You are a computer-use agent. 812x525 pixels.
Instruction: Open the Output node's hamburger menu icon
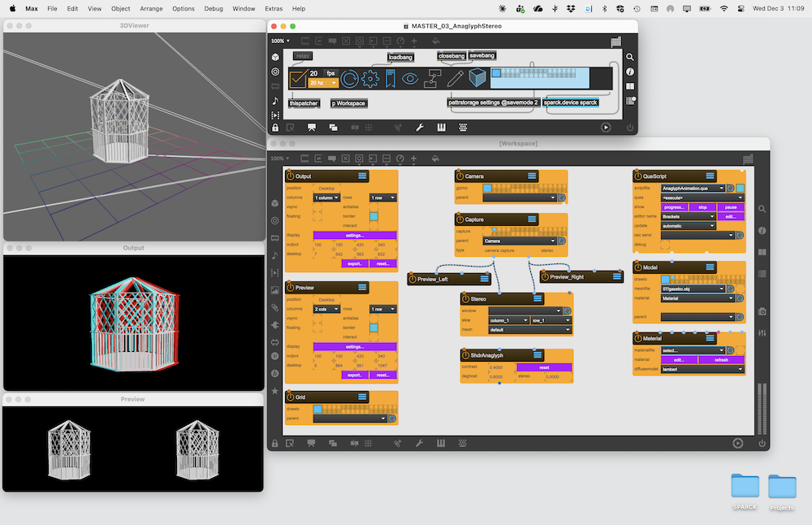pyautogui.click(x=362, y=176)
